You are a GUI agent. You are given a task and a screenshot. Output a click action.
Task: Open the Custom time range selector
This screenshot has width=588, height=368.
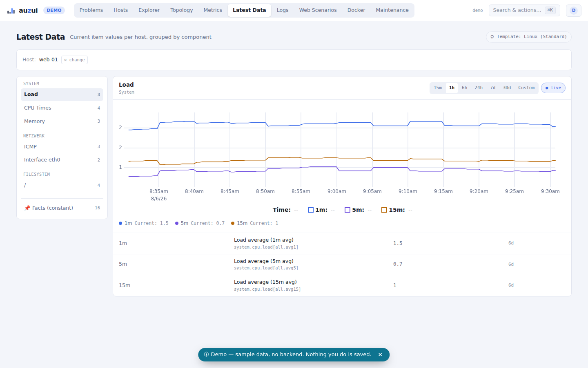point(526,88)
